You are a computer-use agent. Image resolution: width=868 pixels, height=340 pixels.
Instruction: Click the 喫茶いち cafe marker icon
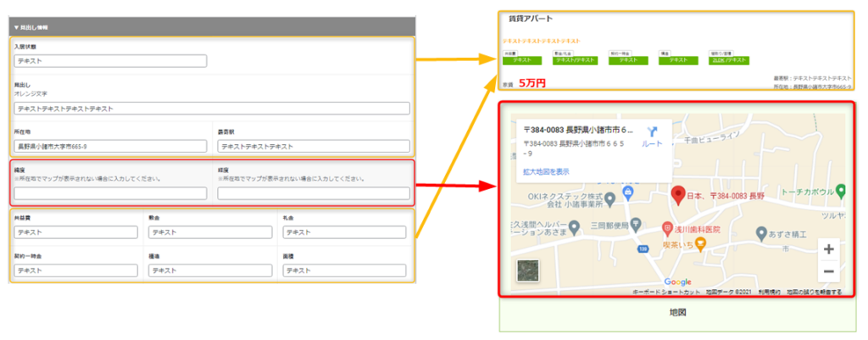700,244
